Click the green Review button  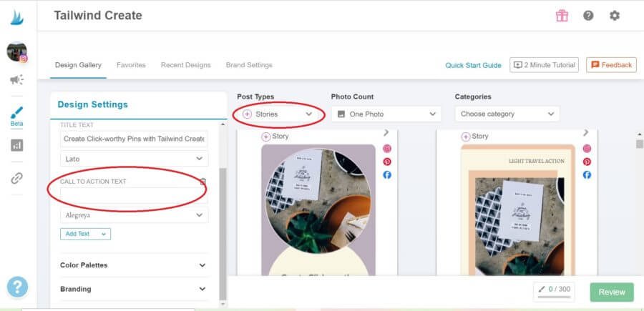click(x=612, y=292)
